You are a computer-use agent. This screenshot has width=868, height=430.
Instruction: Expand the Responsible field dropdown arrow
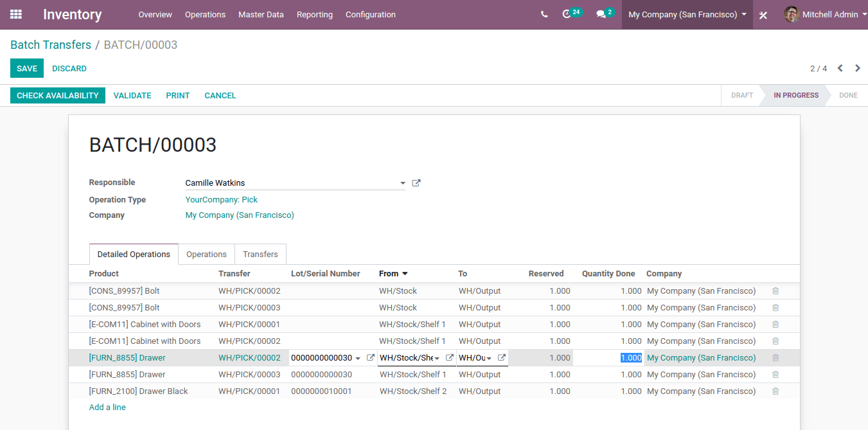pos(402,183)
